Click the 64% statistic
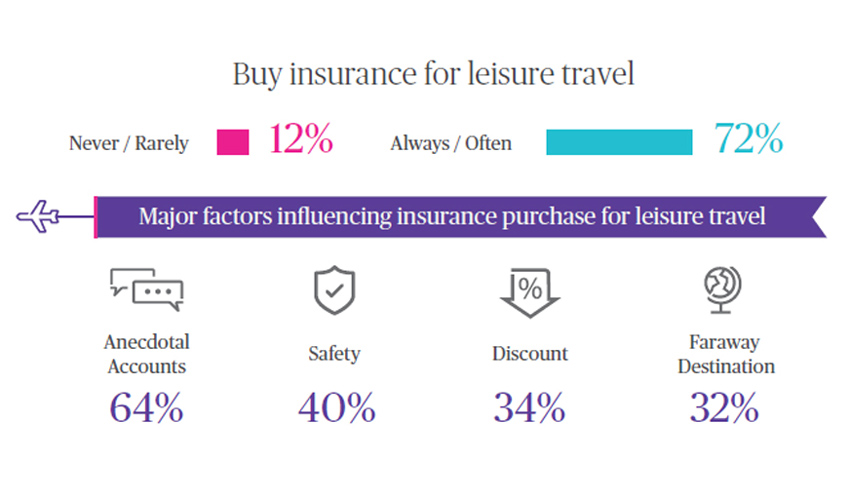850x500 pixels. pyautogui.click(x=146, y=407)
